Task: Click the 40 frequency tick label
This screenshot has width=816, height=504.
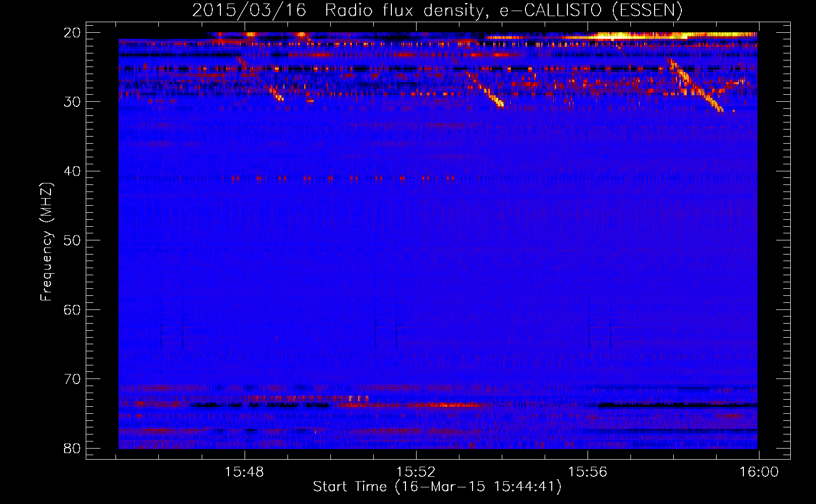Action: coord(72,171)
